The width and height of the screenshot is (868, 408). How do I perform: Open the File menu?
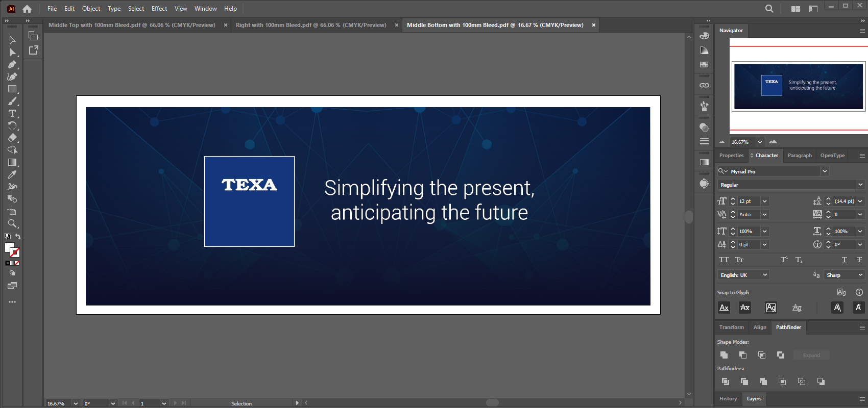52,9
